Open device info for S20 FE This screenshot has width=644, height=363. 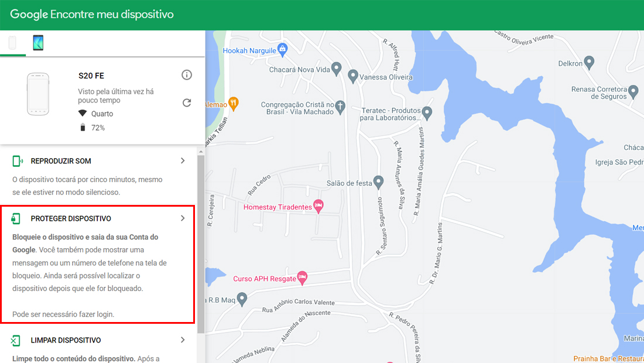pos(186,75)
